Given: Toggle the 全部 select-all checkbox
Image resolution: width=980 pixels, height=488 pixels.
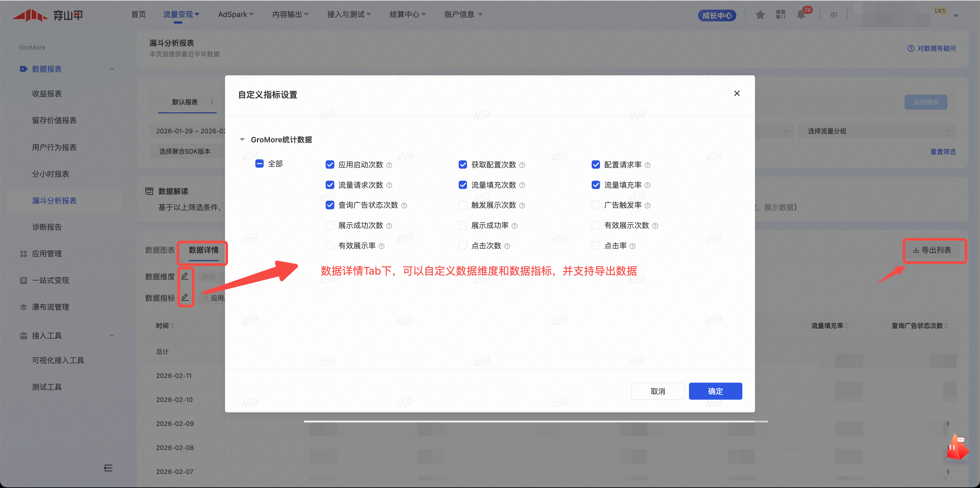Looking at the screenshot, I should click(x=259, y=164).
